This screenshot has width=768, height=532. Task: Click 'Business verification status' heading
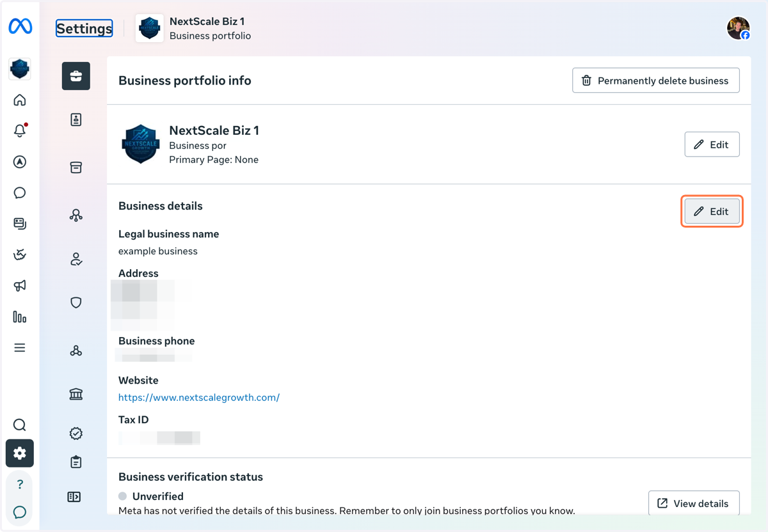(x=191, y=477)
